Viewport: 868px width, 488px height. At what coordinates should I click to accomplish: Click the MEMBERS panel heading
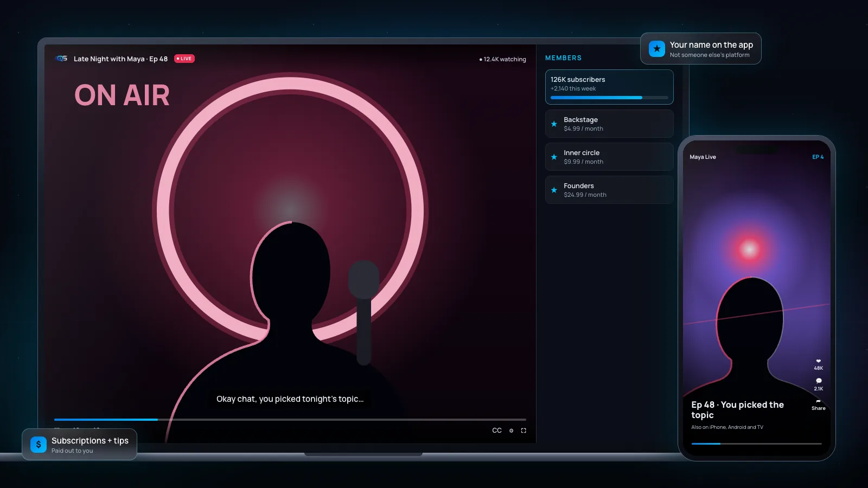(563, 58)
